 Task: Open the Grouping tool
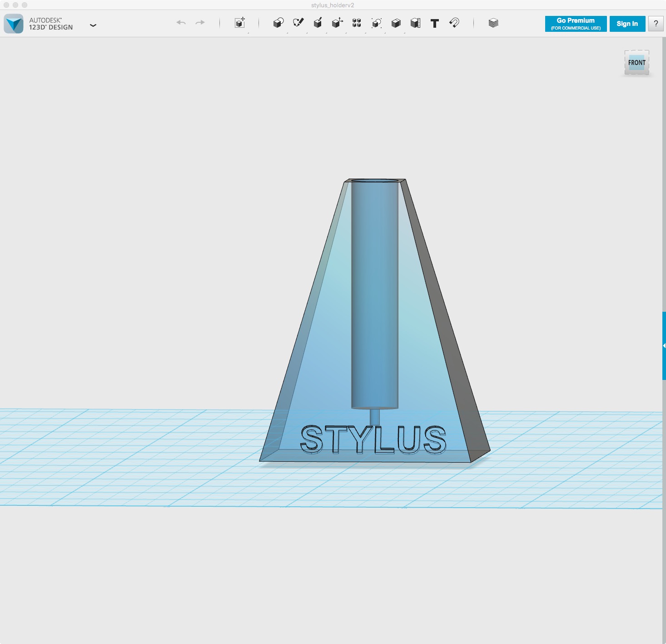[x=376, y=23]
